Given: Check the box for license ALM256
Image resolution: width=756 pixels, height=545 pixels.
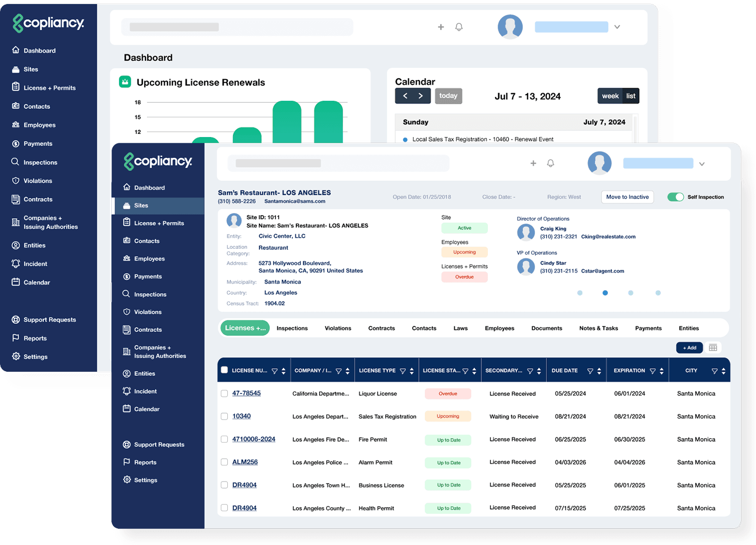Looking at the screenshot, I should [224, 462].
